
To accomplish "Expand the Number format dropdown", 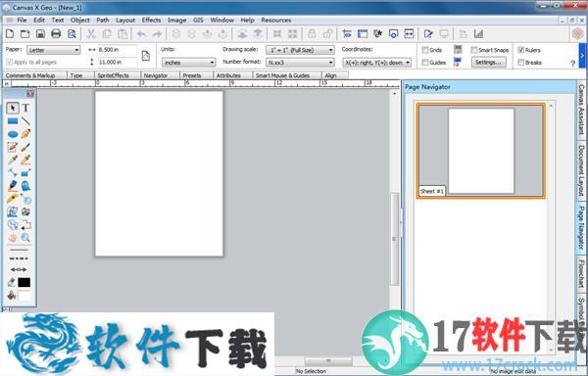I will coord(300,62).
